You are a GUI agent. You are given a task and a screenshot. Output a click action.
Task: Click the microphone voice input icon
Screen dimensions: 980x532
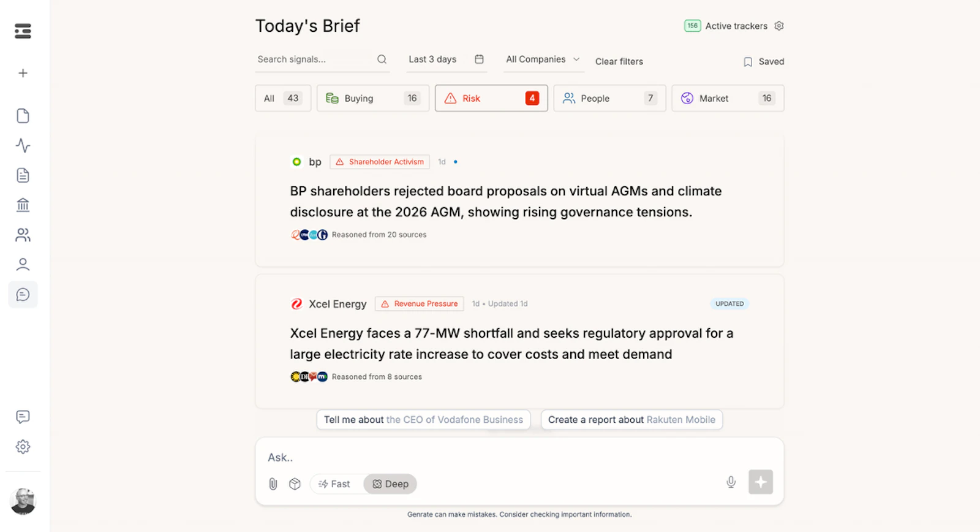[731, 482]
